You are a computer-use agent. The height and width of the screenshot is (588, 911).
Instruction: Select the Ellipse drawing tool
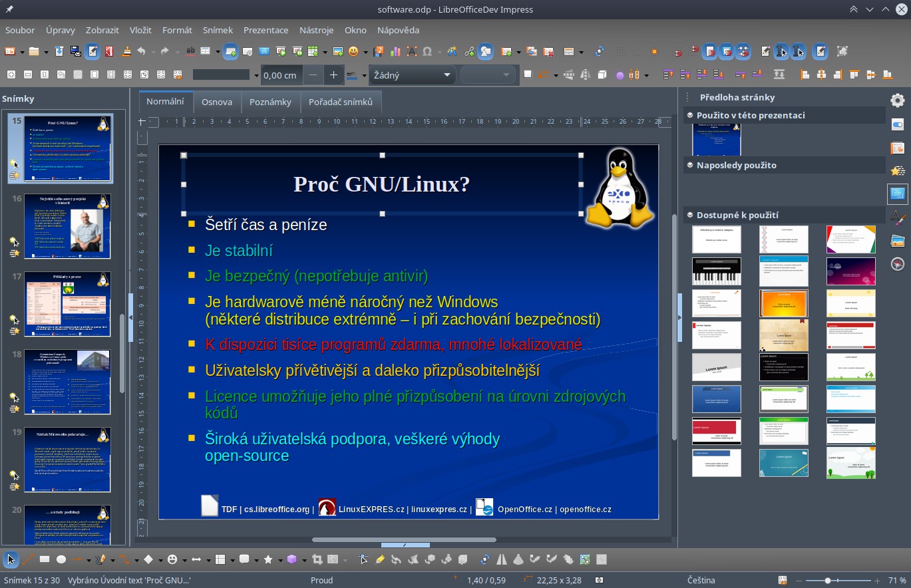(x=61, y=559)
